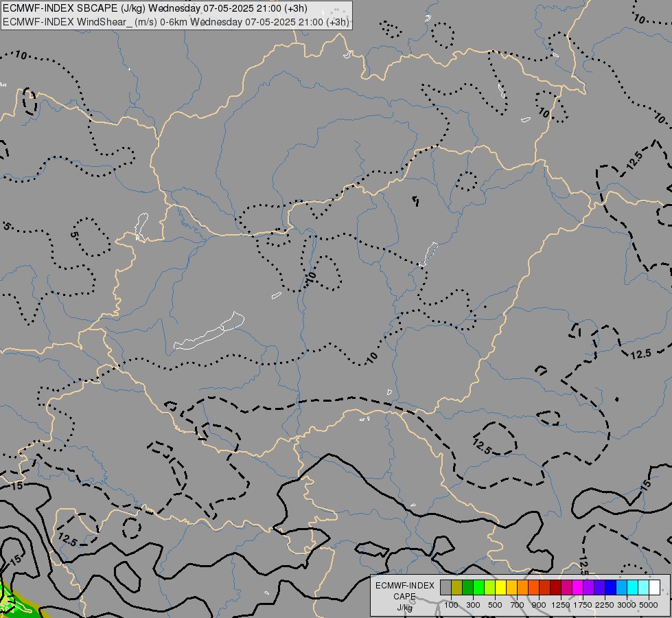Click the ECMWF-INDEX legend heading text
The height and width of the screenshot is (618, 672).
[405, 586]
